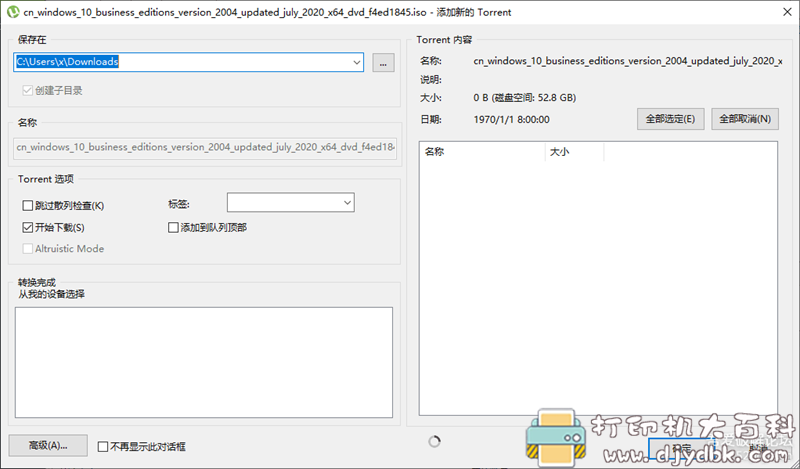Image resolution: width=800 pixels, height=469 pixels.
Task: Click the size text 0 B (磁盘空间: 52.8 GB)
Action: 524,97
